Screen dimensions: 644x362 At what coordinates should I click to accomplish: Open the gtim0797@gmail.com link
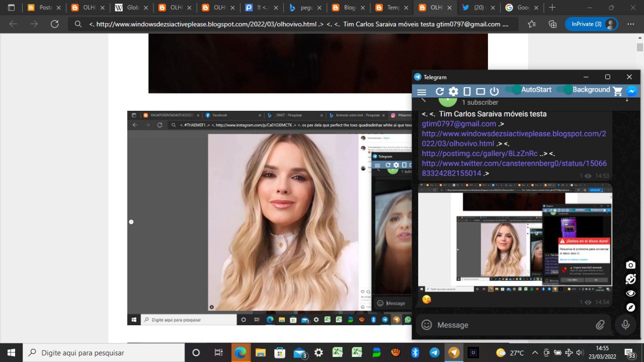[x=459, y=124]
